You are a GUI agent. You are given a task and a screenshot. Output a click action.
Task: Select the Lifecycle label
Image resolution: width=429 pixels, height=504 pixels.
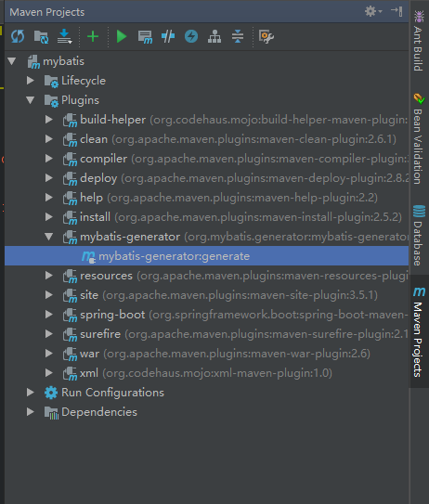[84, 81]
